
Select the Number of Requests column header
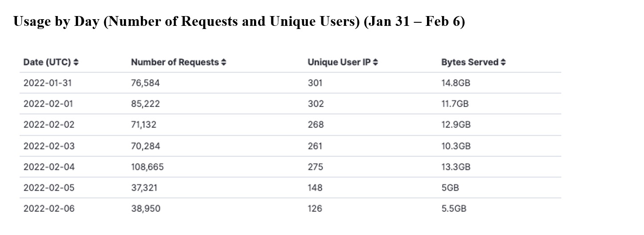pos(175,62)
